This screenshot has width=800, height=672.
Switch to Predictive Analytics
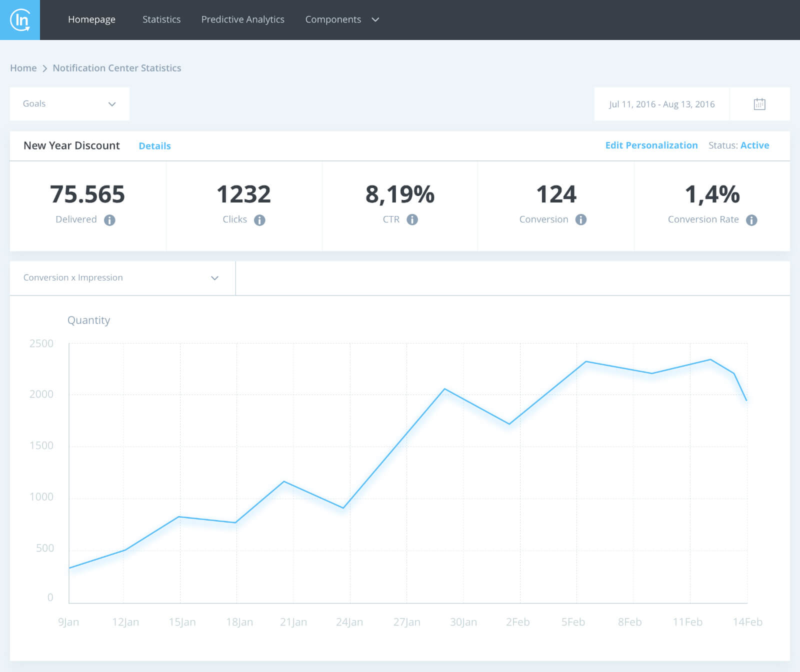[242, 19]
